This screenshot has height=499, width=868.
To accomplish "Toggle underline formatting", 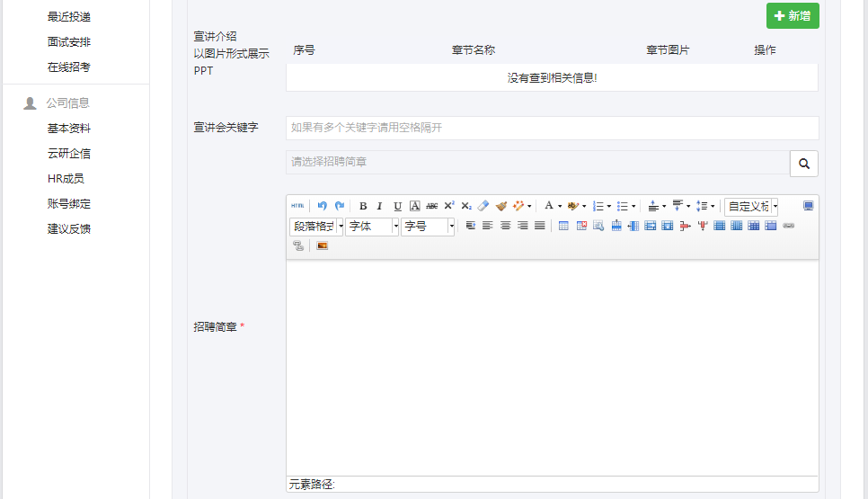I will pos(397,206).
